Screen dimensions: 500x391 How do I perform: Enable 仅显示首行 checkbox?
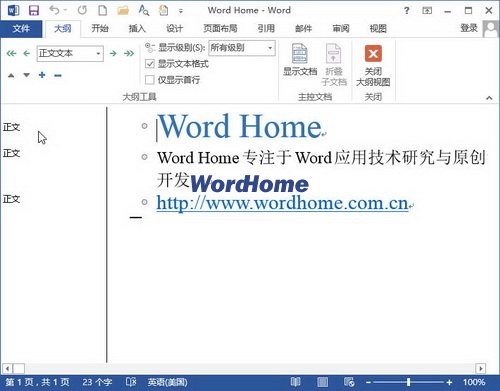click(150, 80)
